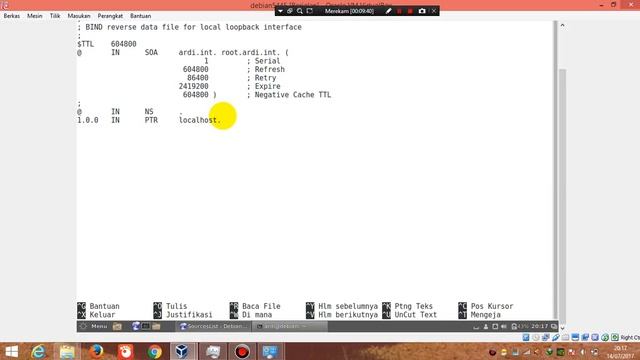Click nano shortcut Di mana
Screen dimensions: 640x360
point(251,315)
